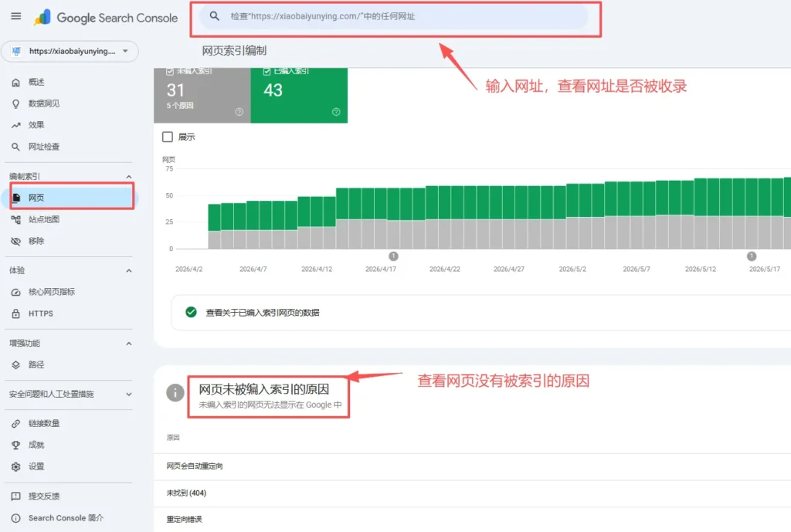Open Search Console 简介 info icon

click(15, 518)
